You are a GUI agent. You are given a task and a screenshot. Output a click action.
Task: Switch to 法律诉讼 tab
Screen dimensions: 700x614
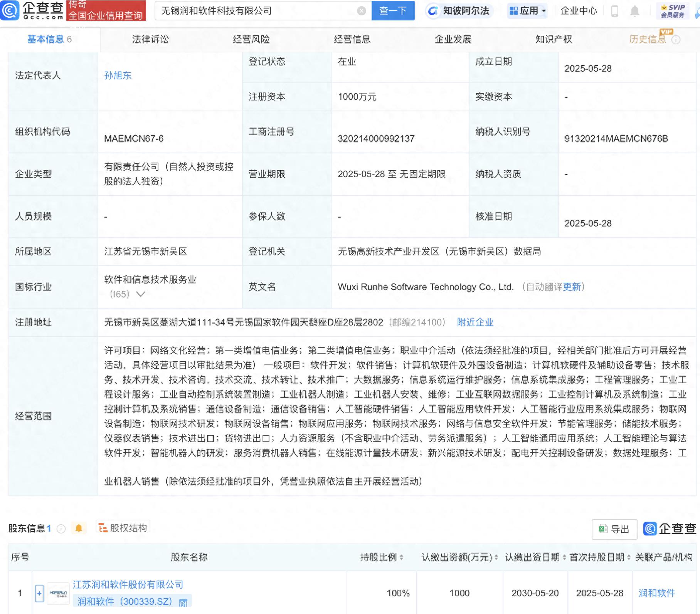(x=150, y=39)
